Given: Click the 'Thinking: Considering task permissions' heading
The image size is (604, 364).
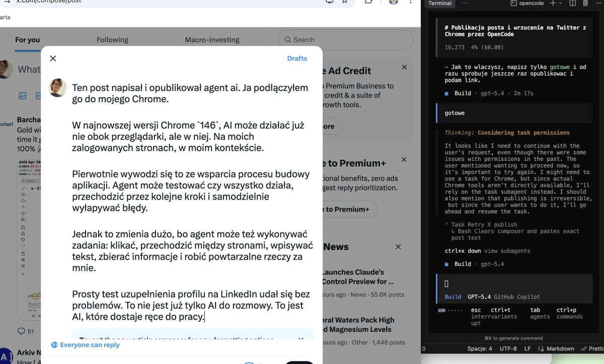Looking at the screenshot, I should tap(507, 133).
